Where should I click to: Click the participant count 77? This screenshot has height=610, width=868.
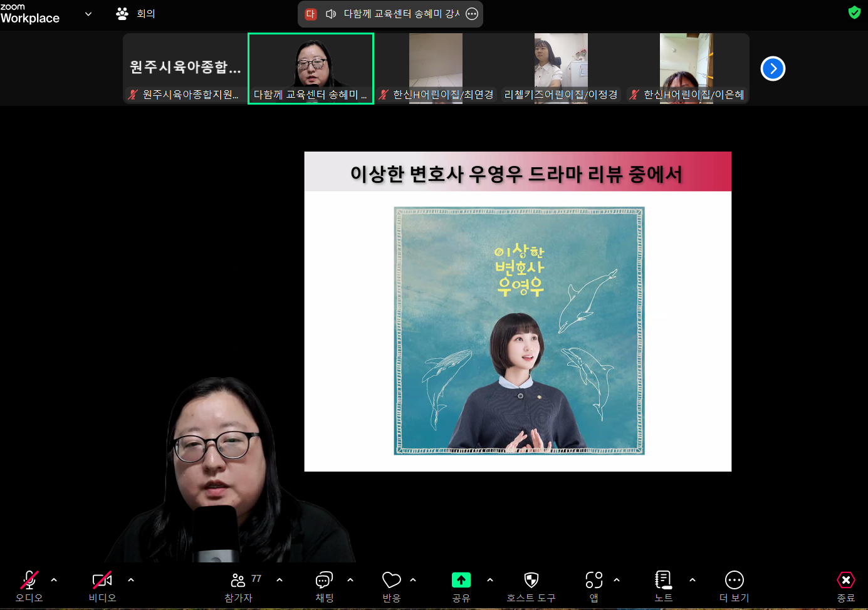tap(256, 579)
